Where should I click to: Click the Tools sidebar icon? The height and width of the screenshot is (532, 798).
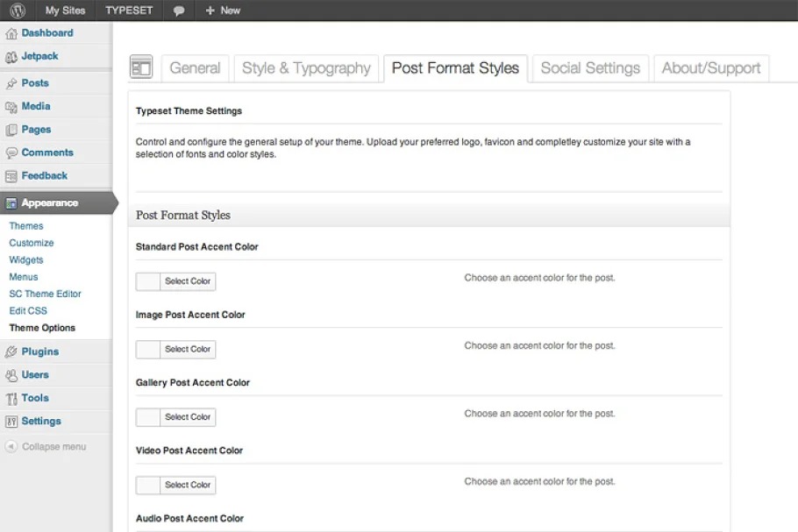click(x=11, y=399)
